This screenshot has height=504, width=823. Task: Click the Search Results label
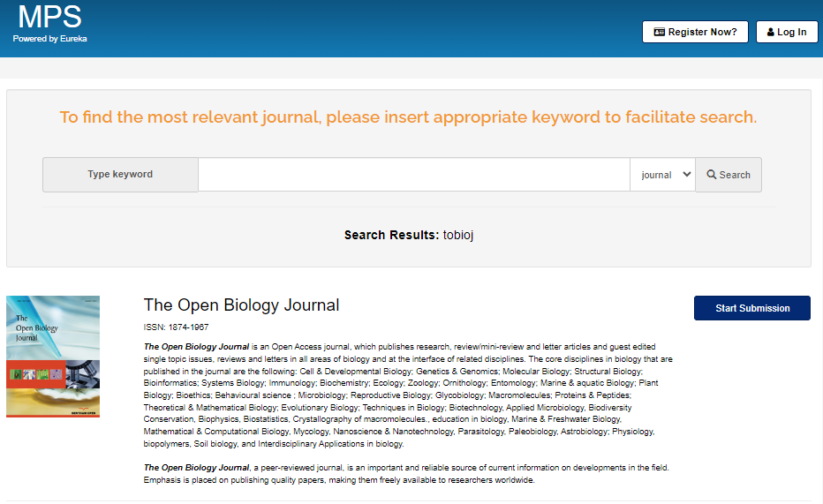click(391, 235)
